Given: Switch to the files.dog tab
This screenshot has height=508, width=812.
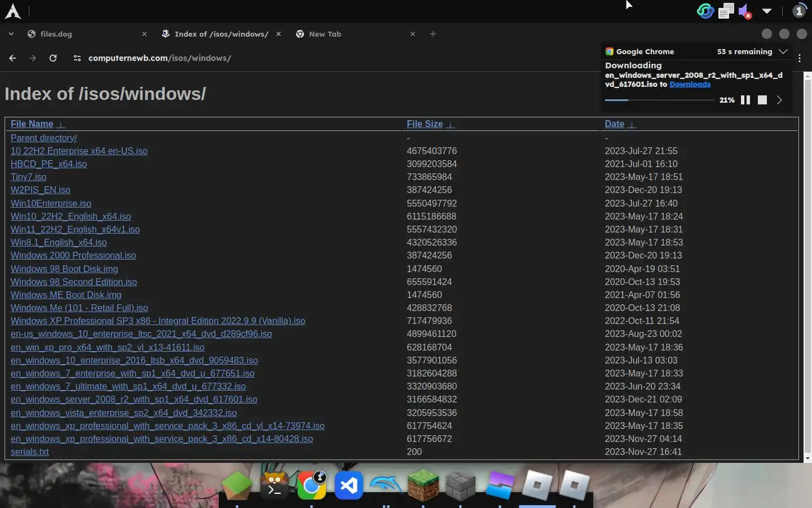Looking at the screenshot, I should tap(85, 34).
